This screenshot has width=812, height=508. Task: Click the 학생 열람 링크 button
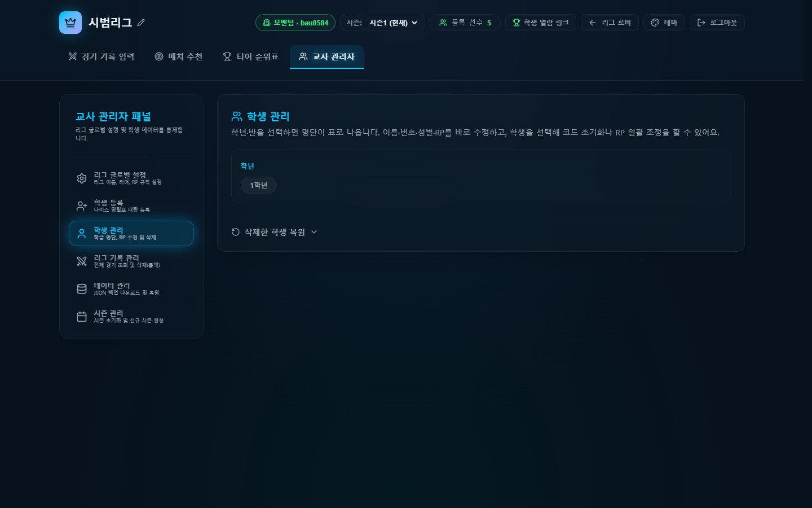pos(541,23)
